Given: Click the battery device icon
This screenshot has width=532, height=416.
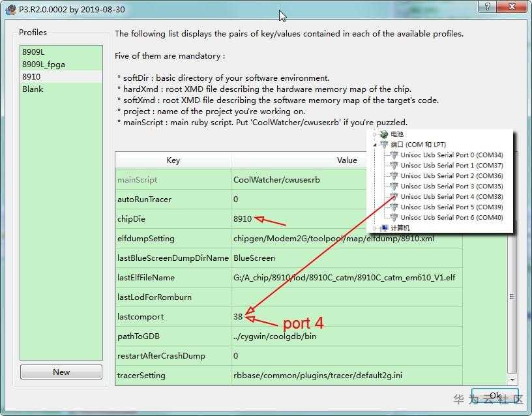Looking at the screenshot, I should 384,134.
